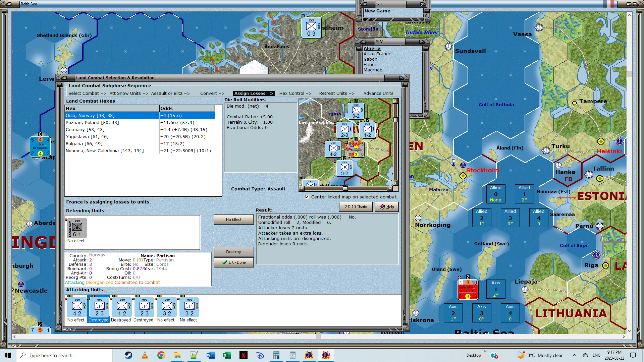The width and height of the screenshot is (644, 362).
Task: Click the 0-2 unit in the linked minimap
Action: click(x=356, y=111)
